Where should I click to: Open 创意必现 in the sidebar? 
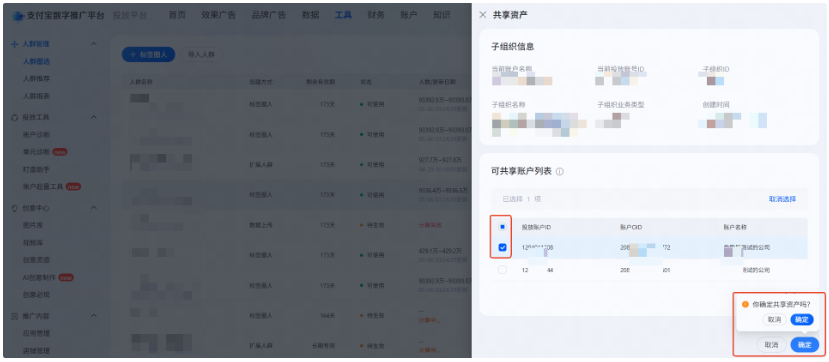click(36, 295)
